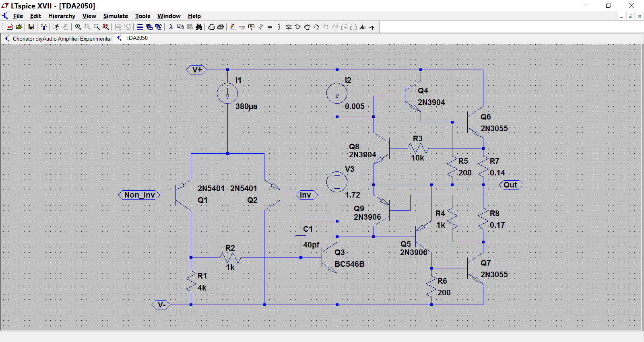Zoom out with magnifier minus icon
The image size is (644, 342).
tap(97, 27)
